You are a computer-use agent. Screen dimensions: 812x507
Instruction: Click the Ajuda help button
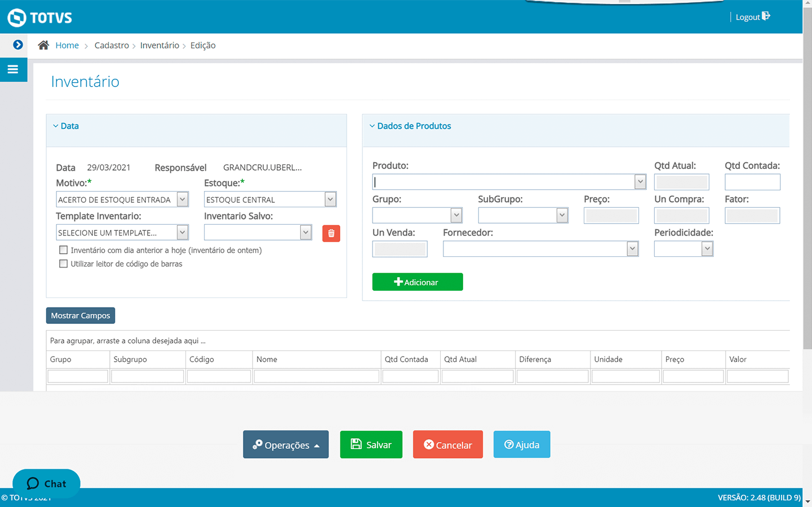pyautogui.click(x=521, y=444)
